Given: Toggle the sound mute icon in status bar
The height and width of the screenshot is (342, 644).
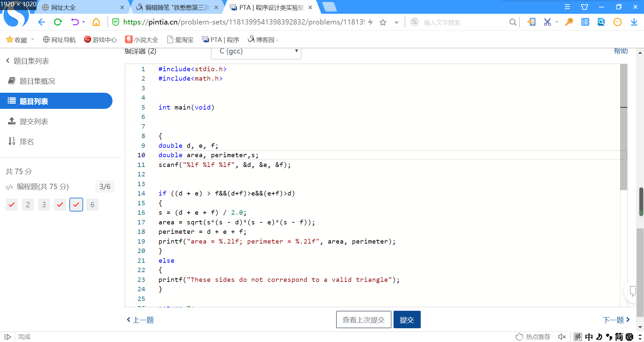Looking at the screenshot, I should 562,337.
